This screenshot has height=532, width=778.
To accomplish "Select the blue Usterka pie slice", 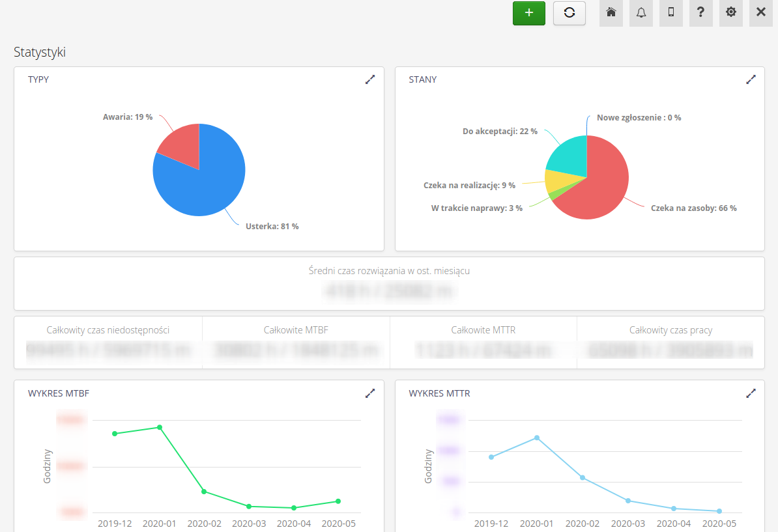I will coord(205,186).
